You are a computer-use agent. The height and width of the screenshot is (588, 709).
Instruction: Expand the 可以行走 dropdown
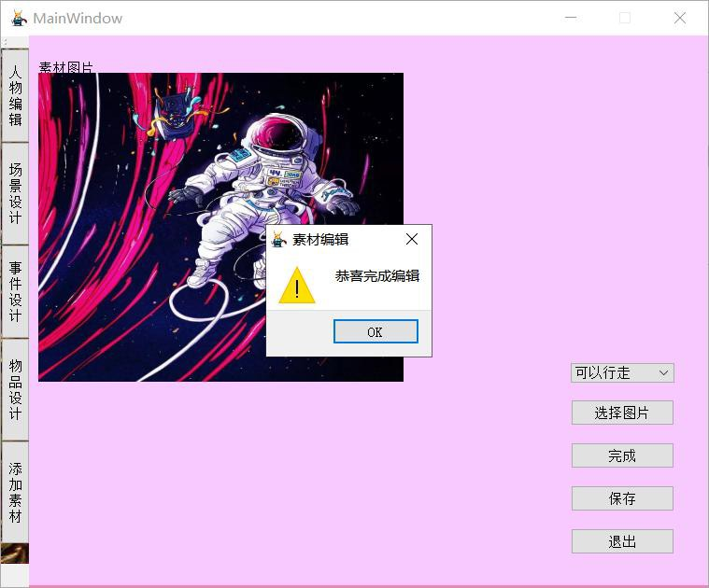(x=622, y=373)
